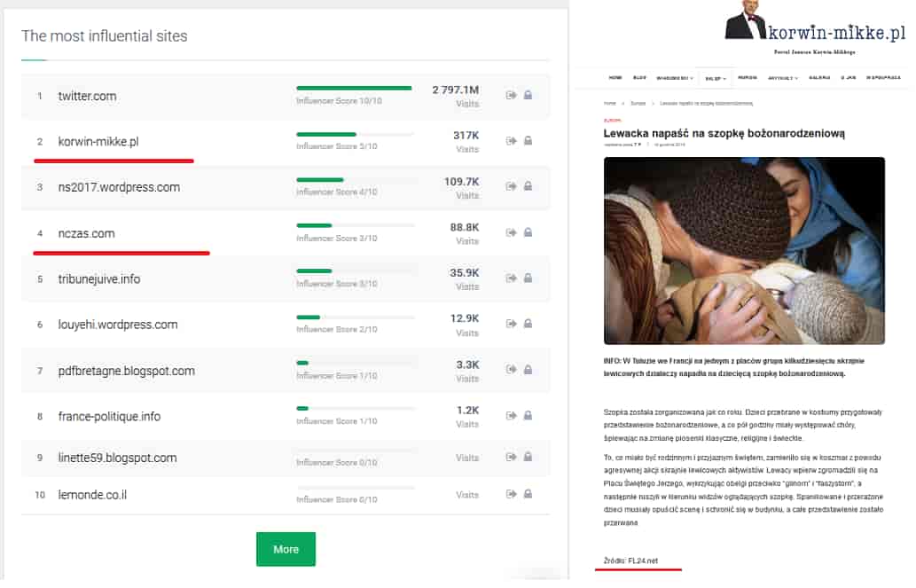The height and width of the screenshot is (588, 916).
Task: Click the "2 797.1M" visits value
Action: tap(456, 90)
